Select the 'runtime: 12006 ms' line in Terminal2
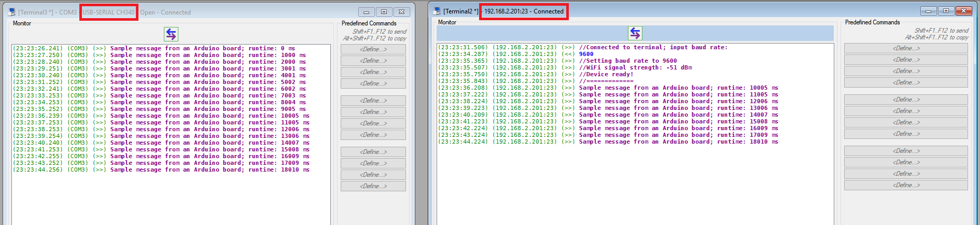This screenshot has width=980, height=225. [x=608, y=101]
